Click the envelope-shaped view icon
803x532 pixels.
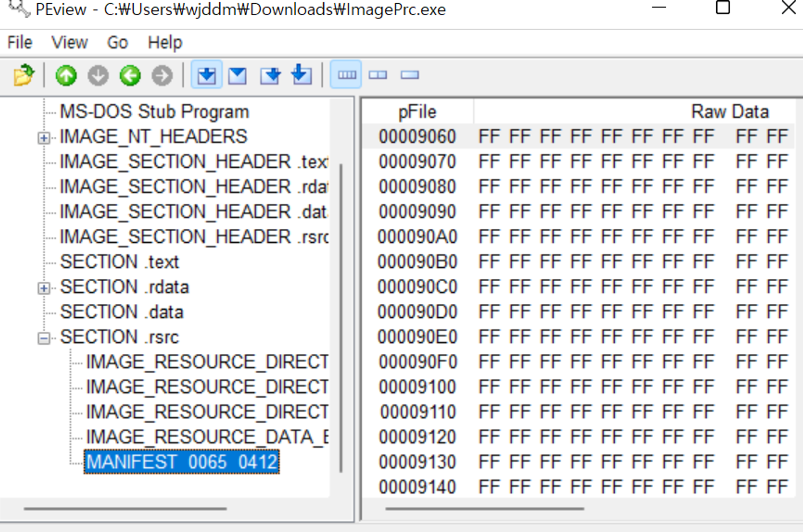point(238,75)
